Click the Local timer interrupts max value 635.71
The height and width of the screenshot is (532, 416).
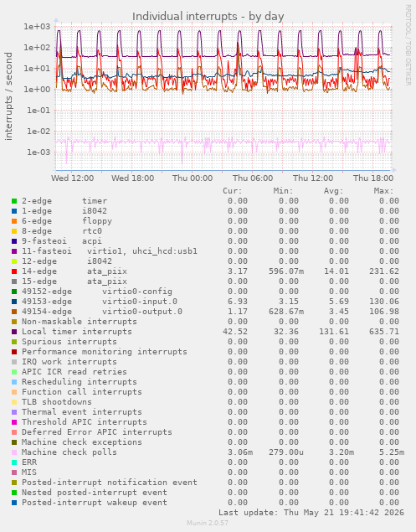coord(384,332)
